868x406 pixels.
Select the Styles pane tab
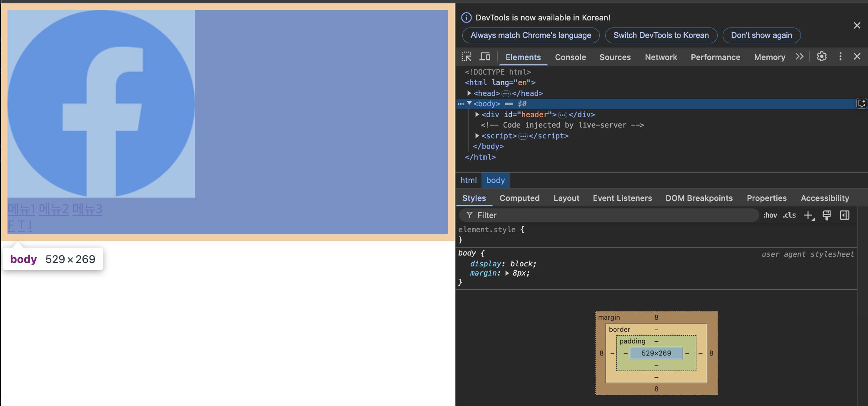point(474,198)
